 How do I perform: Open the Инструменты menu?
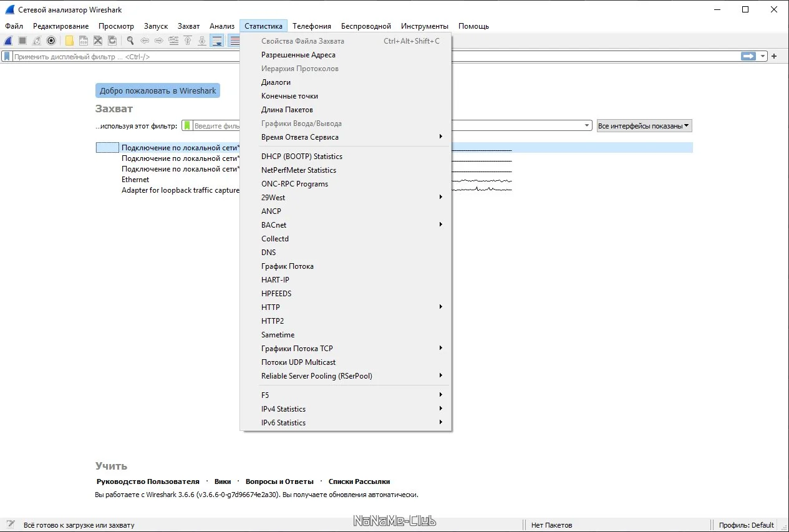[x=425, y=26]
